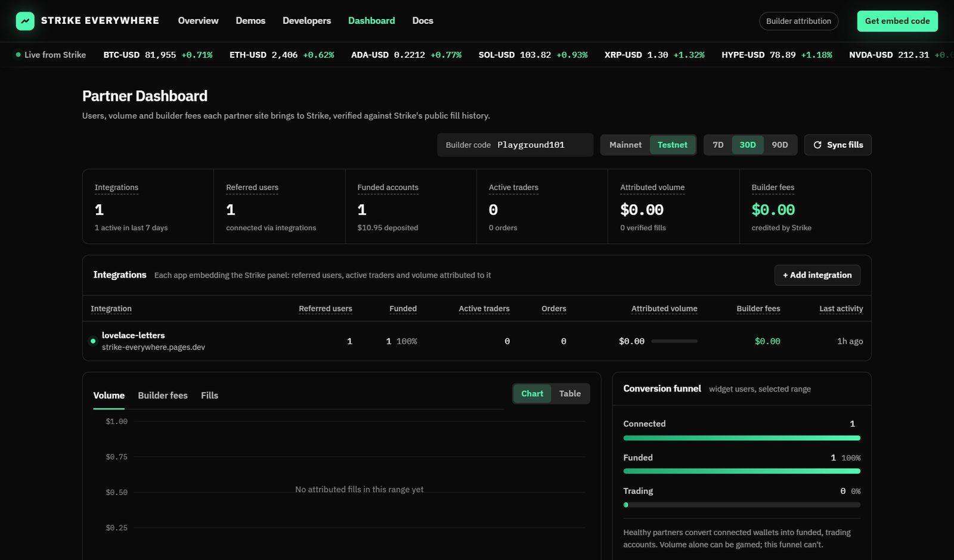
Task: Click the Active traders stat card label
Action: tap(513, 188)
